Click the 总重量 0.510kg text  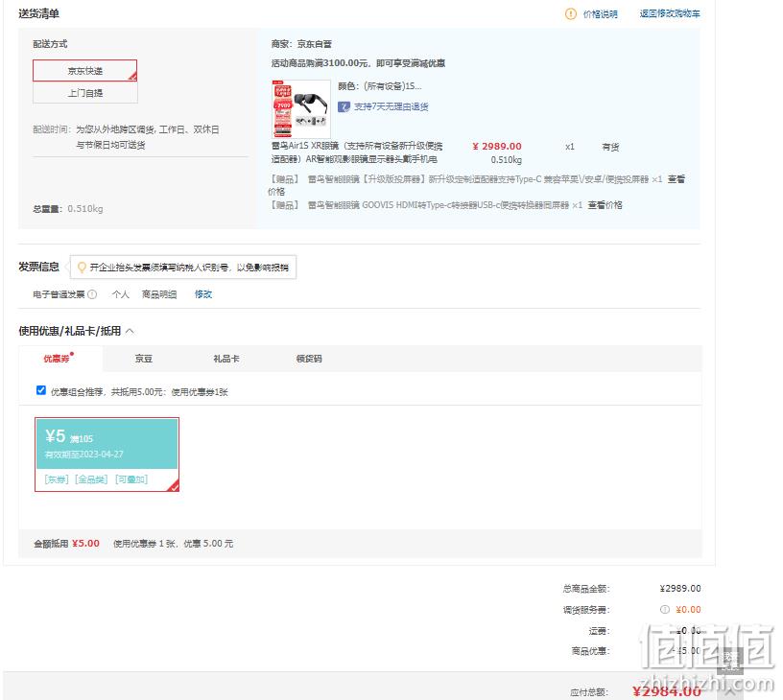click(x=68, y=208)
